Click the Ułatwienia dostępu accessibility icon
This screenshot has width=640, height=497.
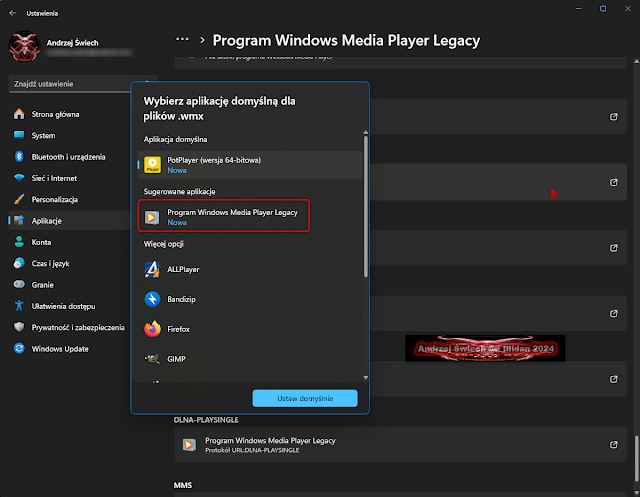(x=19, y=306)
